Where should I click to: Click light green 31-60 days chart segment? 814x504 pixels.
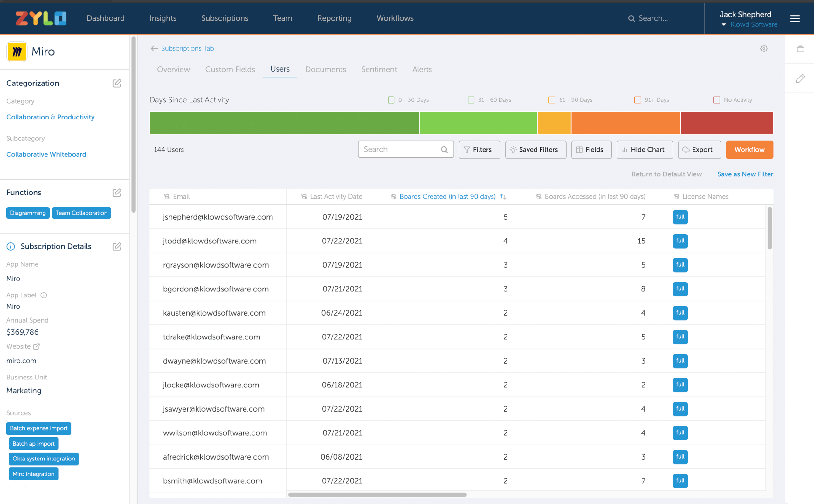(x=478, y=123)
